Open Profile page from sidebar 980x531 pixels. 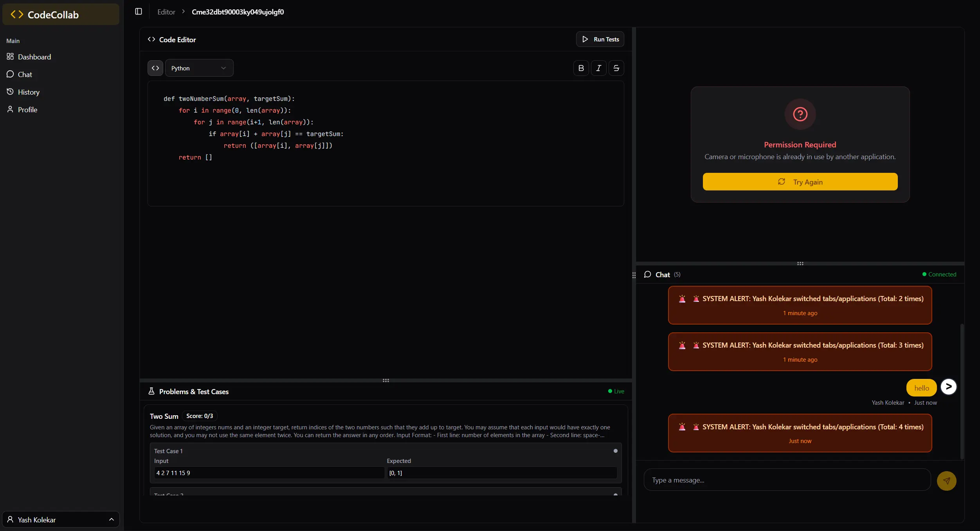tap(27, 110)
